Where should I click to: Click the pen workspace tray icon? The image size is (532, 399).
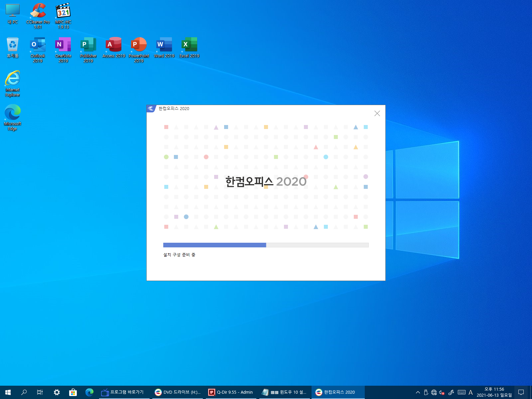451,392
